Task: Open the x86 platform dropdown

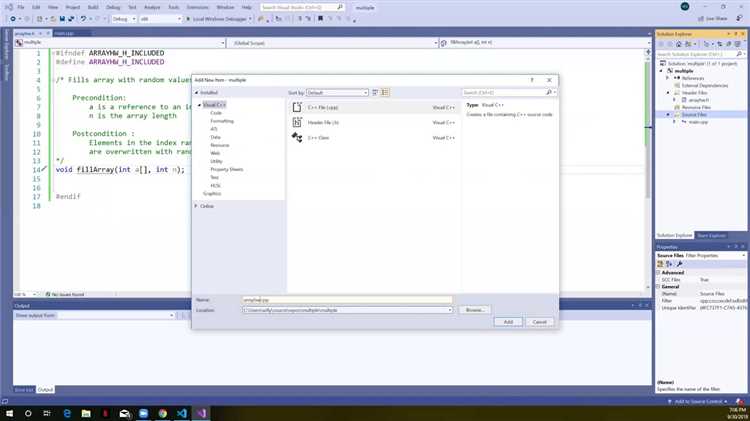Action: pyautogui.click(x=161, y=19)
